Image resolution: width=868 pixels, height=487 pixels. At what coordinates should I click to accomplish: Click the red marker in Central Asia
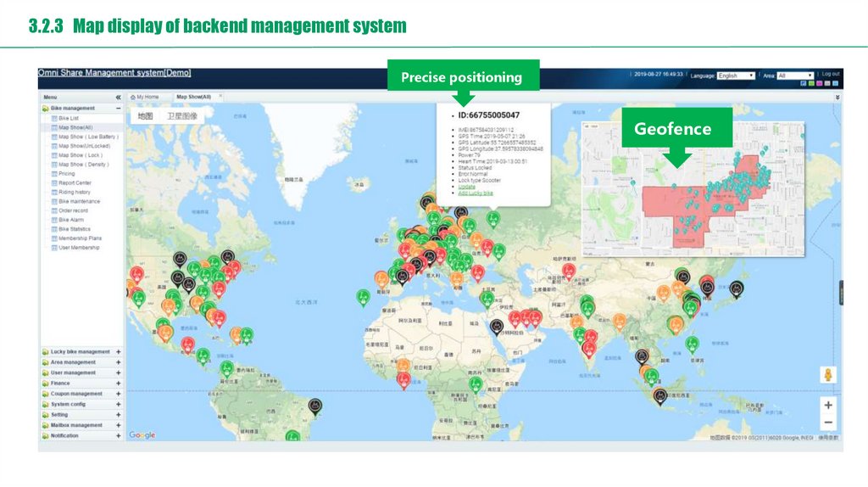[x=568, y=272]
